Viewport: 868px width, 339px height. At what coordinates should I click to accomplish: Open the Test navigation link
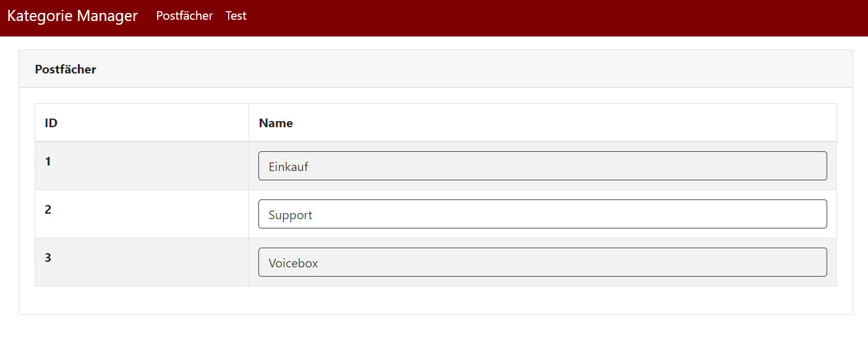coord(236,16)
